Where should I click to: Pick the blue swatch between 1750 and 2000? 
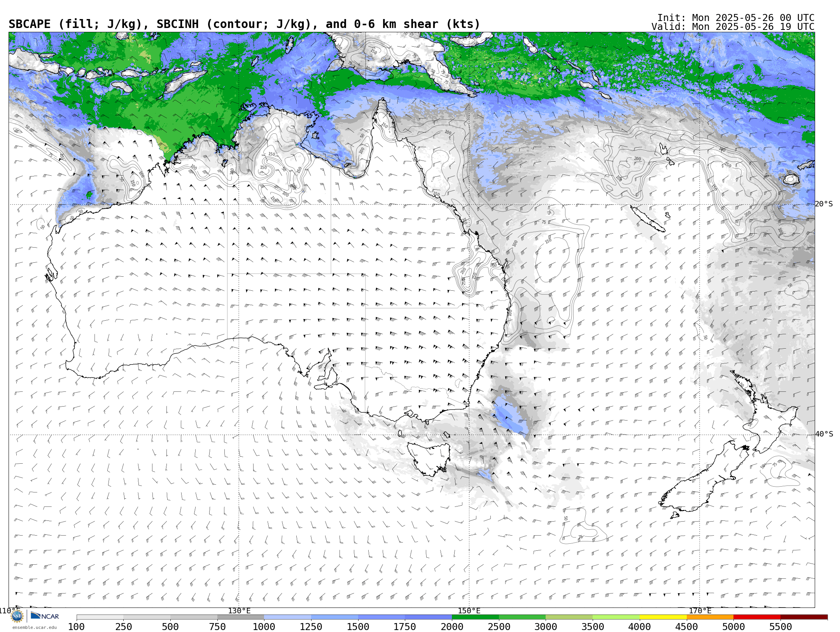[428, 617]
